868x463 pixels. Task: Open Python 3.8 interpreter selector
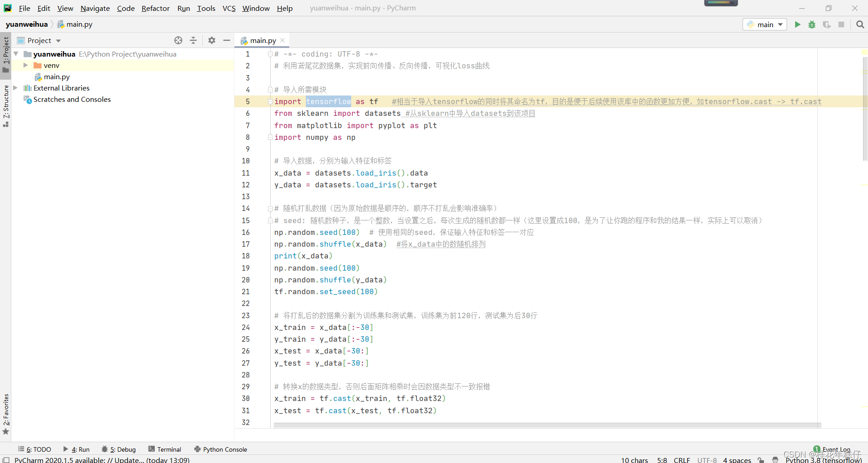pyautogui.click(x=824, y=460)
